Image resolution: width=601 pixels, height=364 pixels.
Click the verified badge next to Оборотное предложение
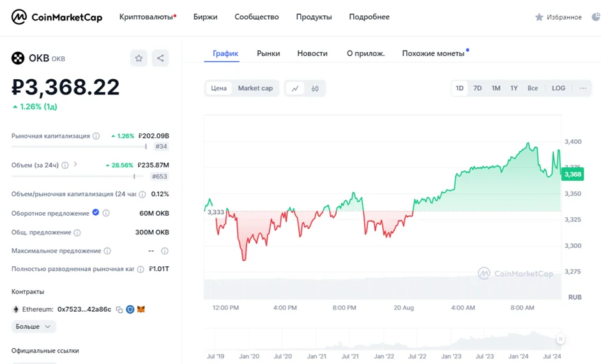96,212
